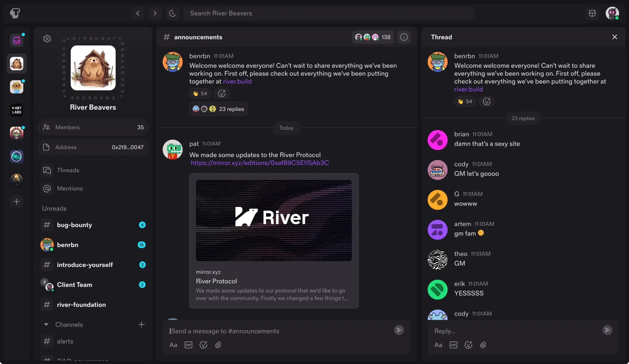
Task: Select the GIF icon in message composer
Action: 188,345
